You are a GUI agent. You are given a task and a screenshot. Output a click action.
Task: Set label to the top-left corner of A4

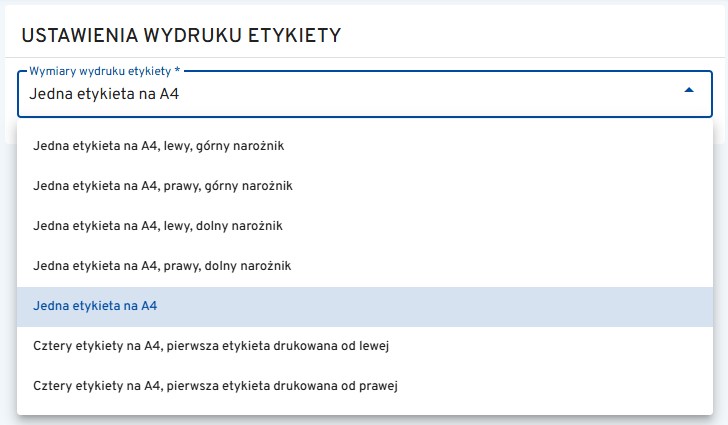[160, 146]
